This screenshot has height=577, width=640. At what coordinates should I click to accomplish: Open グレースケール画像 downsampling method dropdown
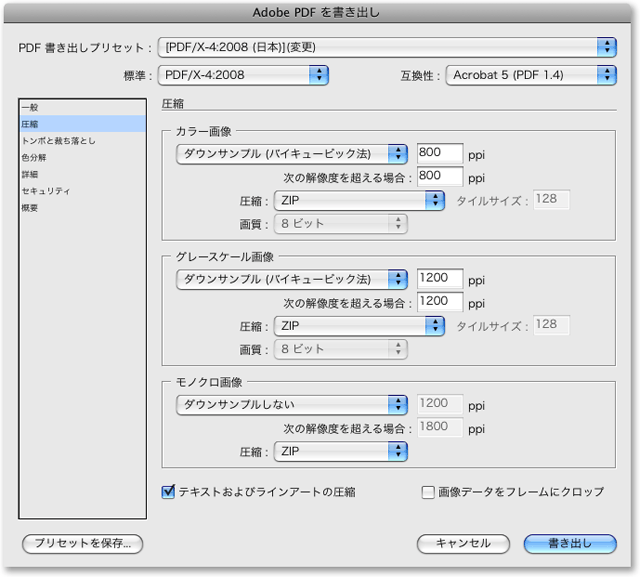pos(291,279)
